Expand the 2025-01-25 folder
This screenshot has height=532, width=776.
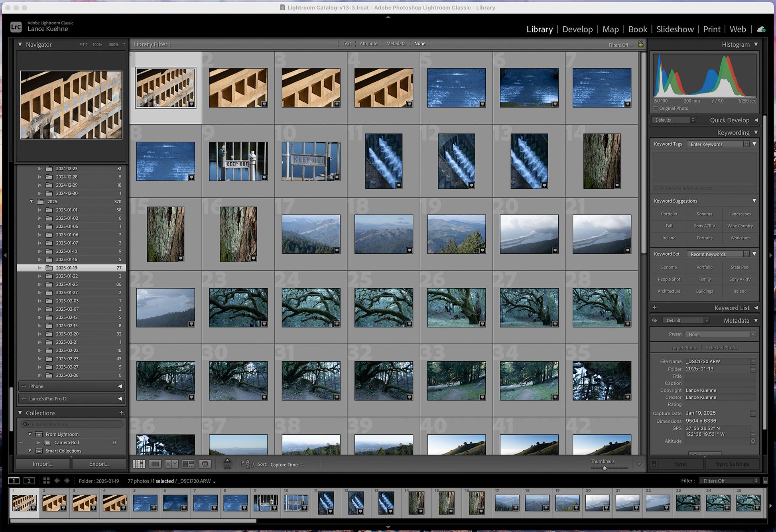point(39,284)
